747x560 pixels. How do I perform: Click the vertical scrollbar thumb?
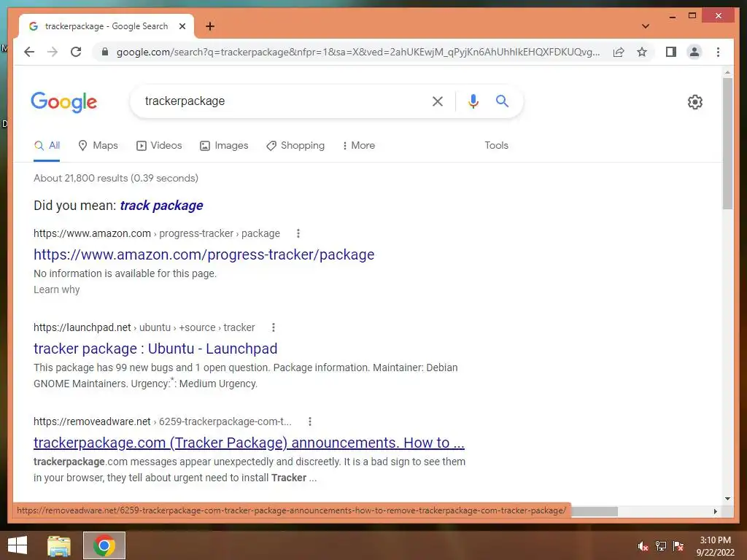[727, 143]
